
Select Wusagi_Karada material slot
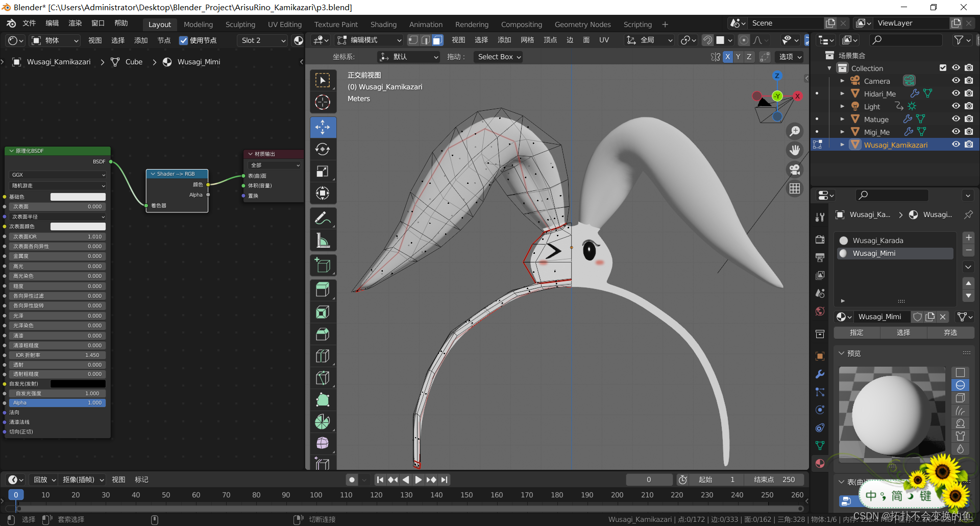tap(878, 241)
